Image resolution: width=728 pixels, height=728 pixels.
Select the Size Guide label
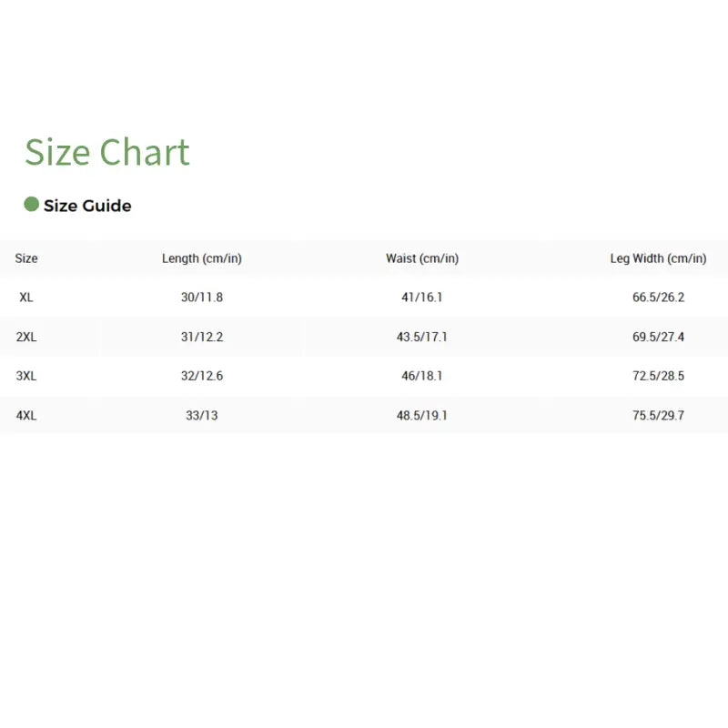coord(87,206)
